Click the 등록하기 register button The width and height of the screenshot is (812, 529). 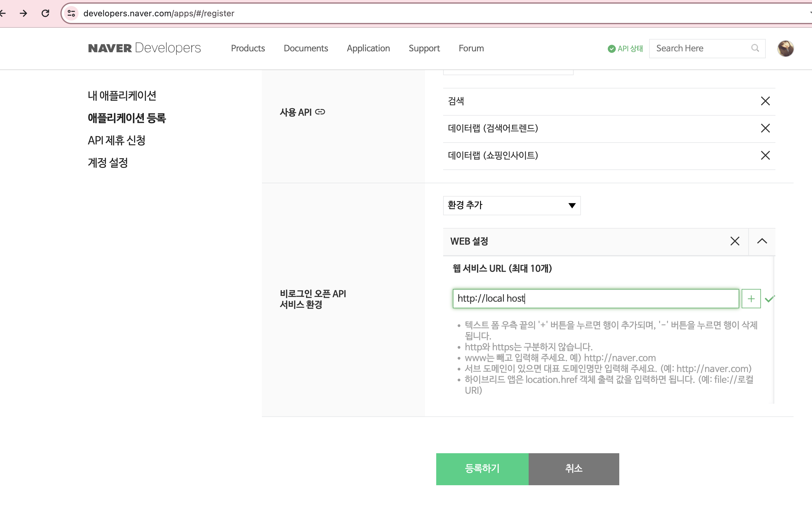tap(482, 469)
